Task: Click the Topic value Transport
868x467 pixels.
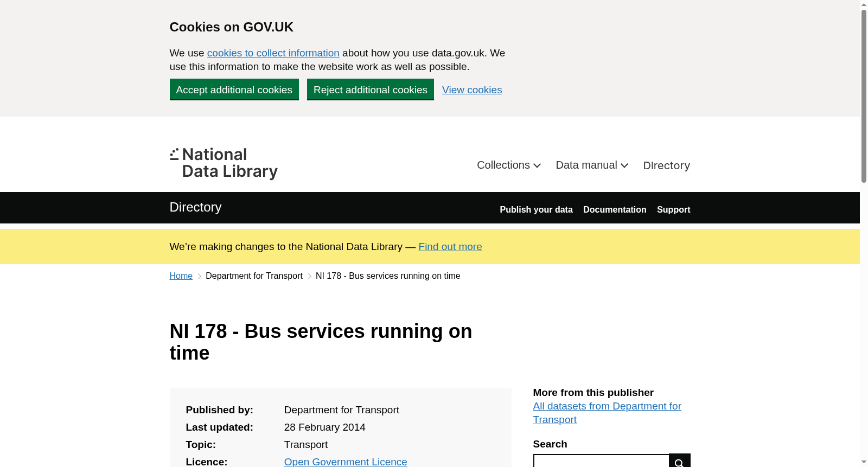Action: point(306,445)
